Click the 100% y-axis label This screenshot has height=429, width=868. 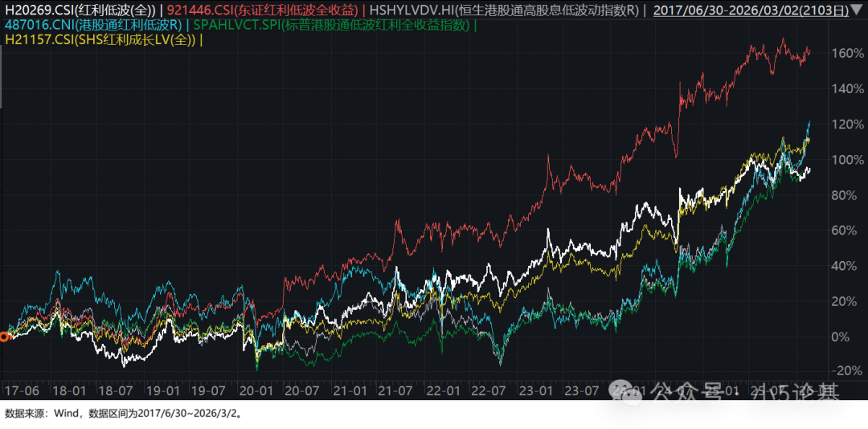[847, 159]
